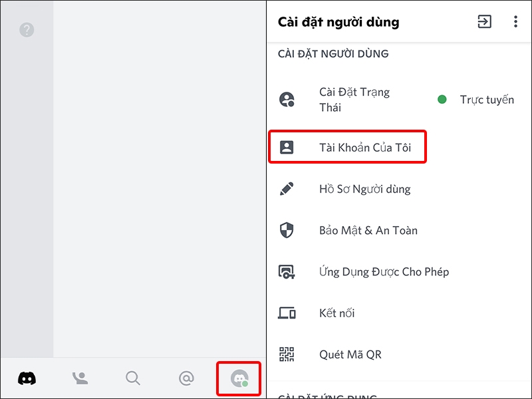The width and height of the screenshot is (532, 399).
Task: Tap the help question mark icon top left
Action: tap(27, 30)
